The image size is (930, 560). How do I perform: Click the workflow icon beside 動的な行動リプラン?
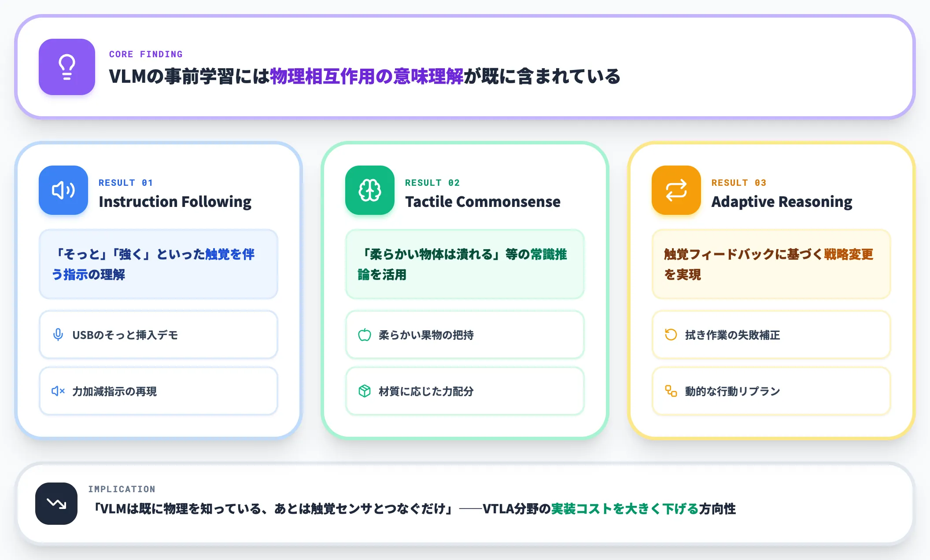coord(671,391)
